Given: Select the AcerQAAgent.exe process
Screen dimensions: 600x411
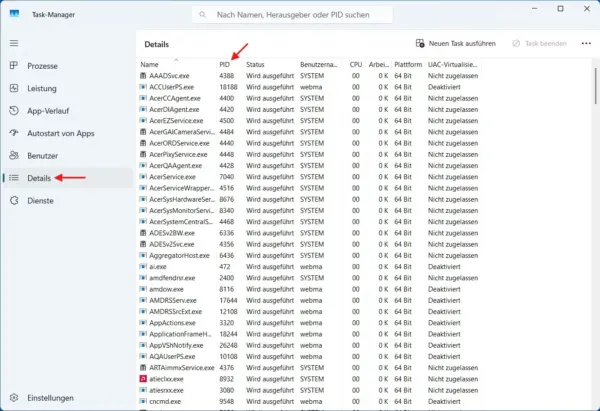Looking at the screenshot, I should pos(309,166).
